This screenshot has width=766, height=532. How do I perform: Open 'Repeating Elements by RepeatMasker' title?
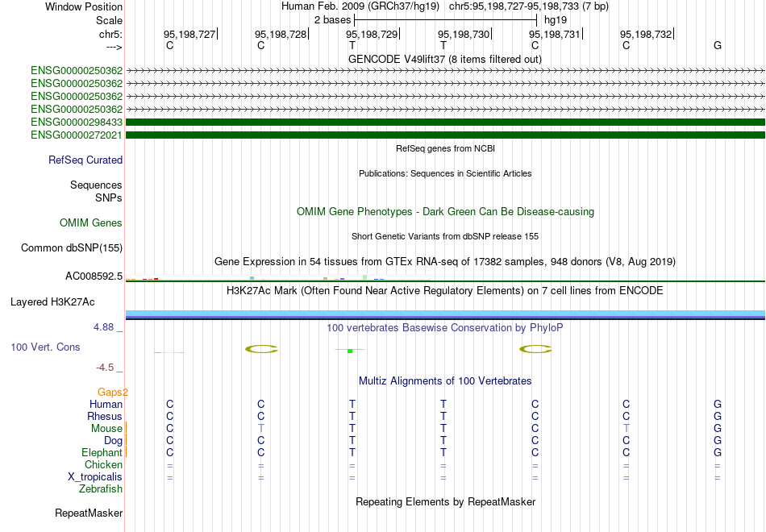(445, 502)
